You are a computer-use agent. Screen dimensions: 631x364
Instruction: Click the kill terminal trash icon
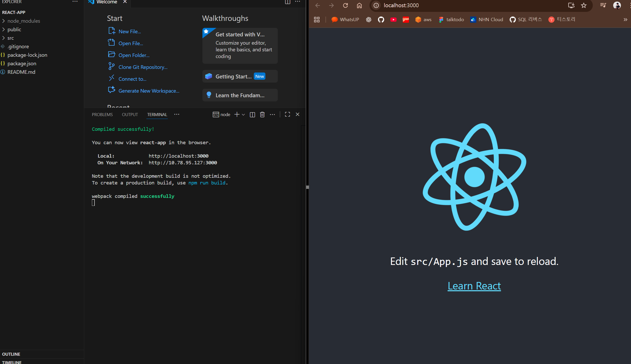click(262, 115)
